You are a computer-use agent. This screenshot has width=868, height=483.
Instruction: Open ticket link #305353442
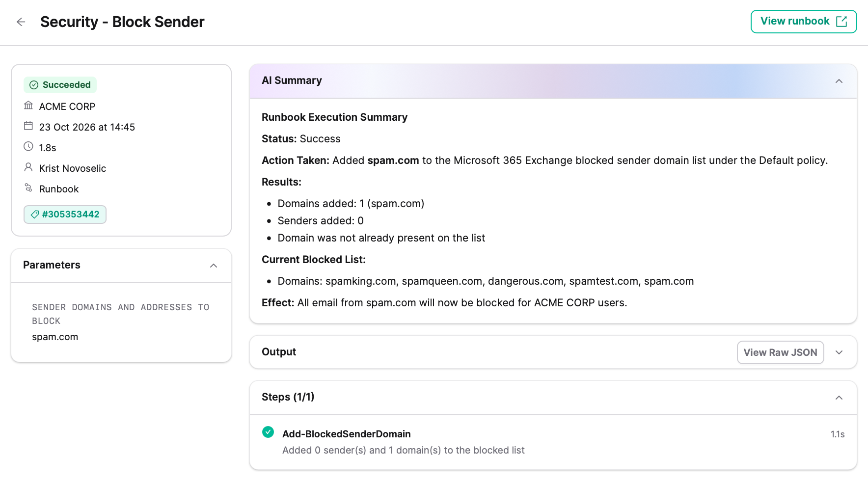[65, 215]
